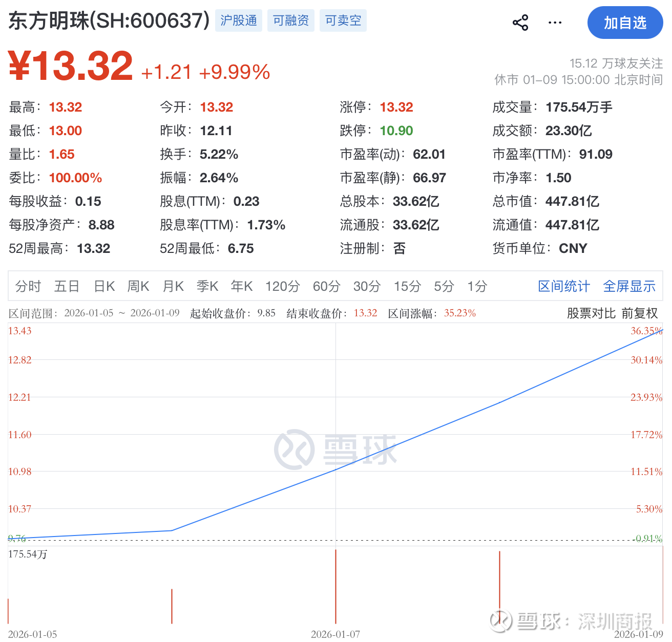Screen dimensions: 672x642
Task: Open the three-dot more options menu
Action: 555,23
